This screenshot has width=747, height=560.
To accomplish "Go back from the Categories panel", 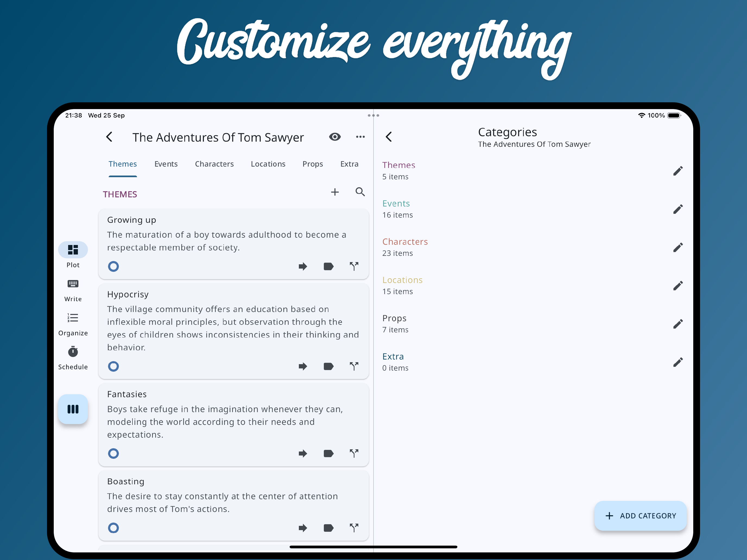I will click(389, 137).
